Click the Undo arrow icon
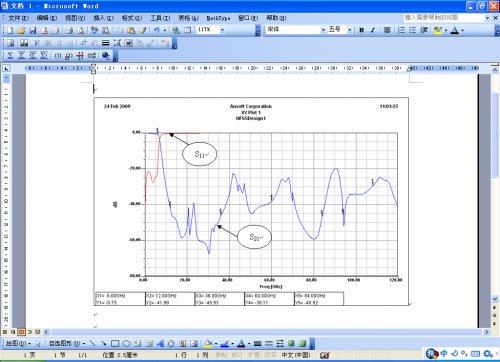 pyautogui.click(x=156, y=30)
